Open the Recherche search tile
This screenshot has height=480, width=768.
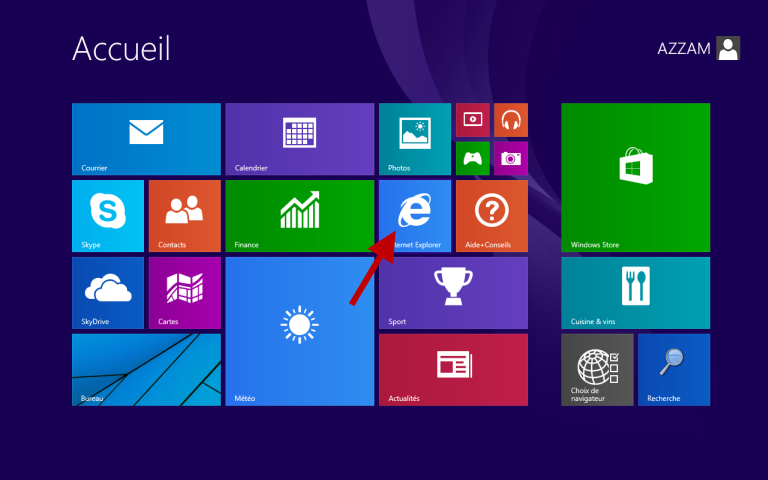coord(674,370)
